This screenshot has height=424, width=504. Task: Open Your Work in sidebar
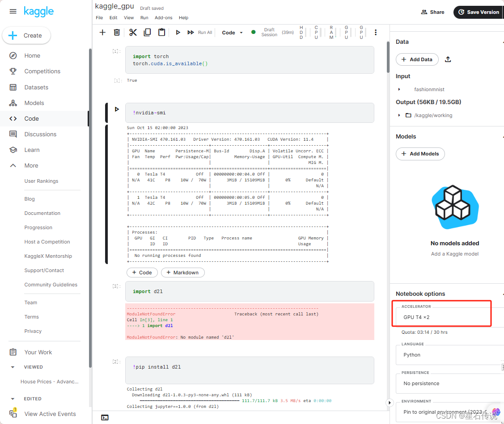pos(38,353)
